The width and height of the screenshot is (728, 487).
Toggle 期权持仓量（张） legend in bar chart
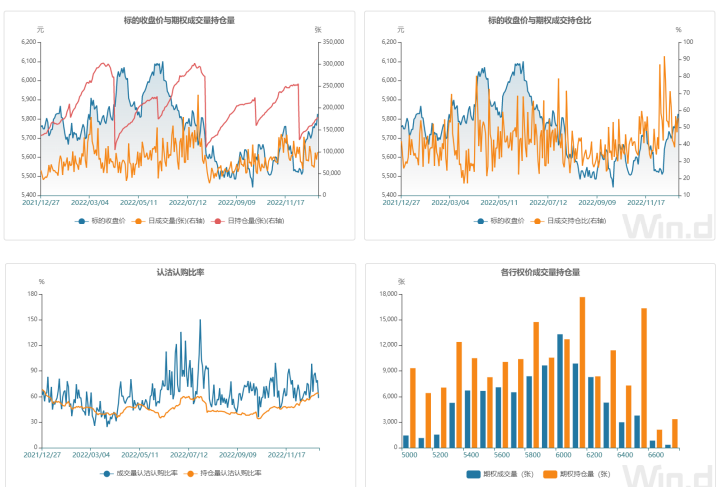point(577,474)
